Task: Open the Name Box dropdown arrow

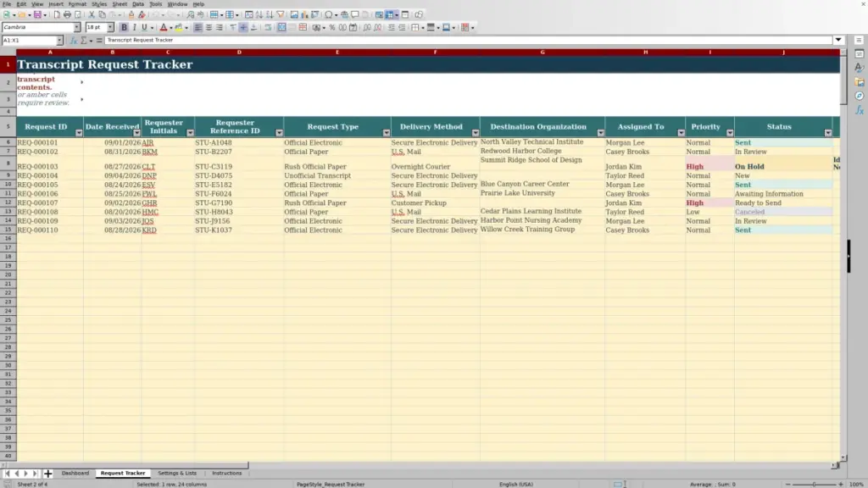Action: (x=59, y=41)
